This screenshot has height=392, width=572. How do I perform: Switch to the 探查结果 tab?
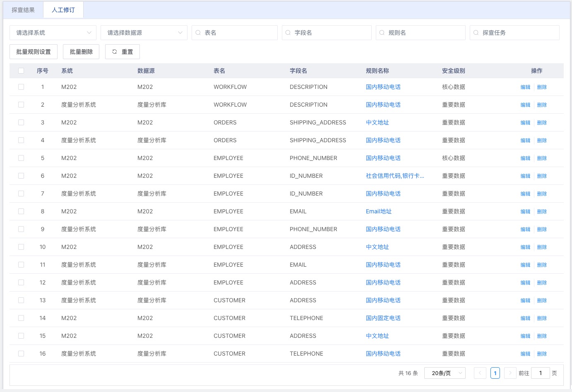(23, 10)
